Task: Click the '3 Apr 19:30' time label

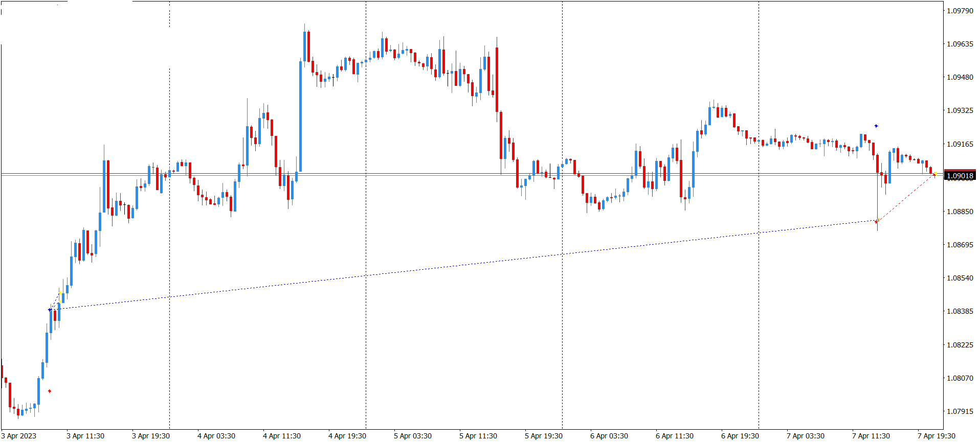Action: (151, 436)
